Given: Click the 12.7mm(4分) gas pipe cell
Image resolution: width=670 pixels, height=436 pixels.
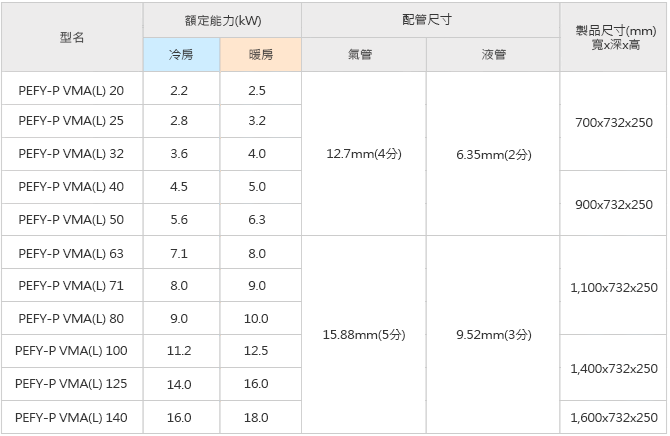Looking at the screenshot, I should point(364,155).
